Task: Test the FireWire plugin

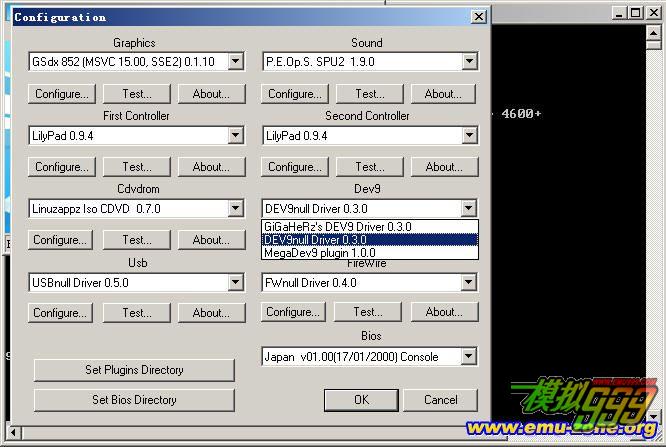Action: click(x=368, y=312)
